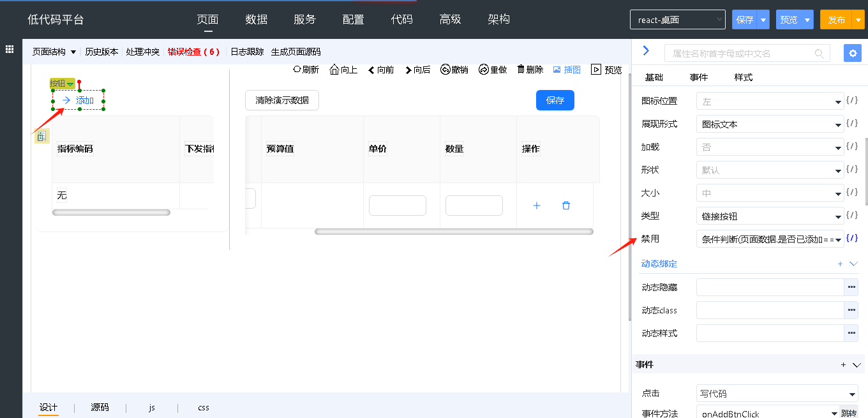
Task: Click the blue 保存 button in canvas
Action: click(x=555, y=100)
